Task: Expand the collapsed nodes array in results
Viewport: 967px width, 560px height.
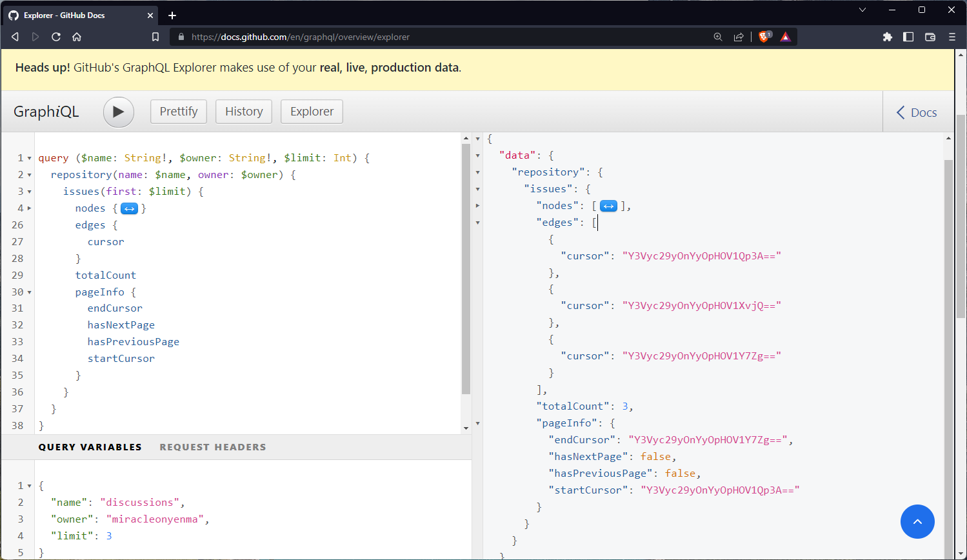Action: click(x=608, y=206)
